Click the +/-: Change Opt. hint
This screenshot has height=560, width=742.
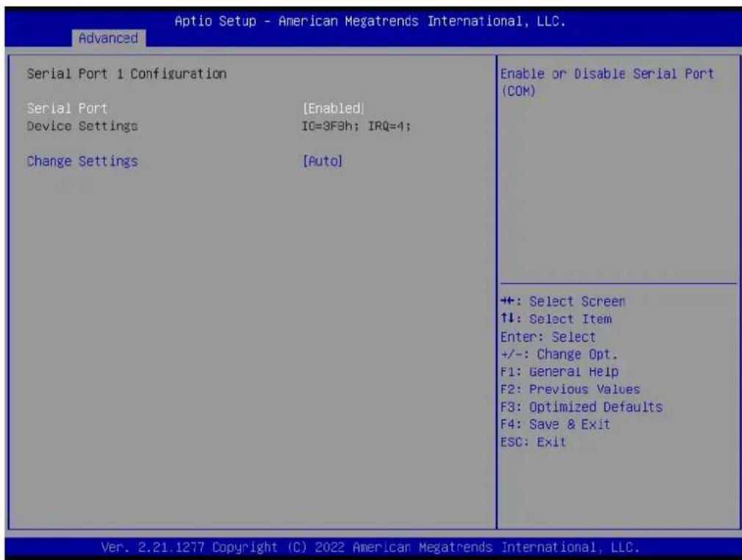pos(559,354)
